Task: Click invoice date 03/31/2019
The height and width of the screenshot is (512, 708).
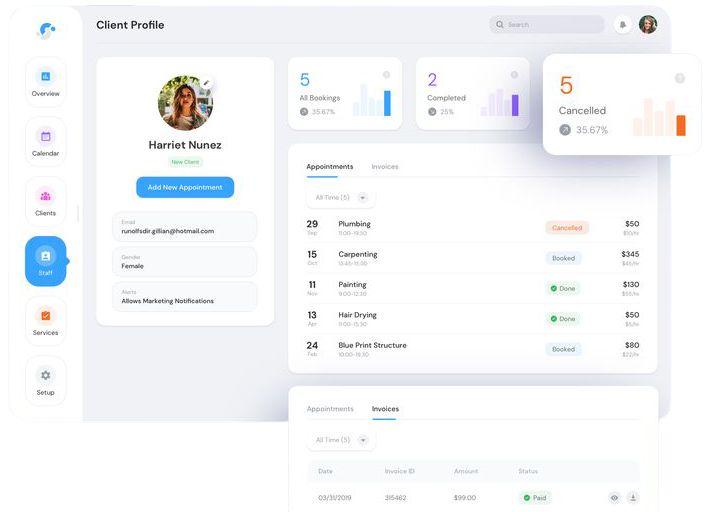Action: 335,498
